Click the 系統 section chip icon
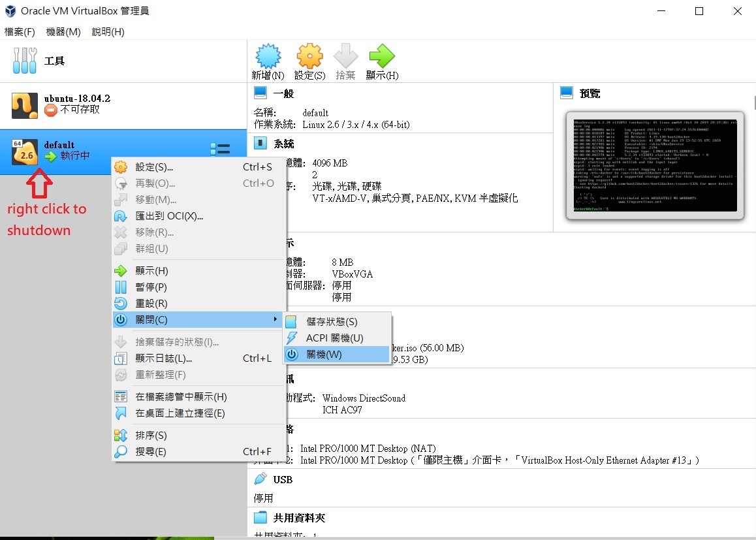 coord(260,143)
